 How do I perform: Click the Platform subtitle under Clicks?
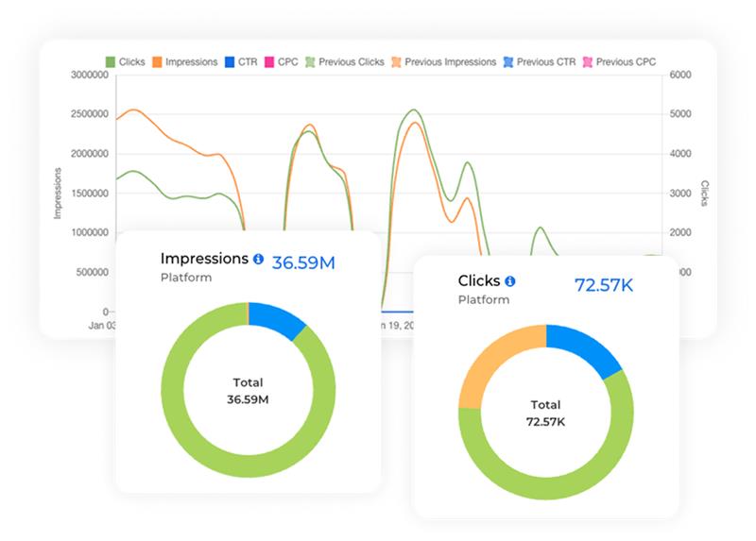click(x=484, y=299)
